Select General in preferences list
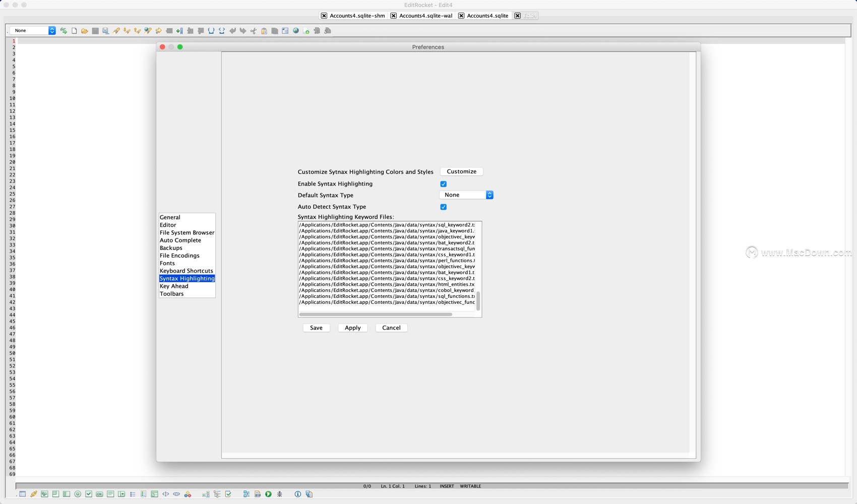The height and width of the screenshot is (504, 857). tap(187, 217)
